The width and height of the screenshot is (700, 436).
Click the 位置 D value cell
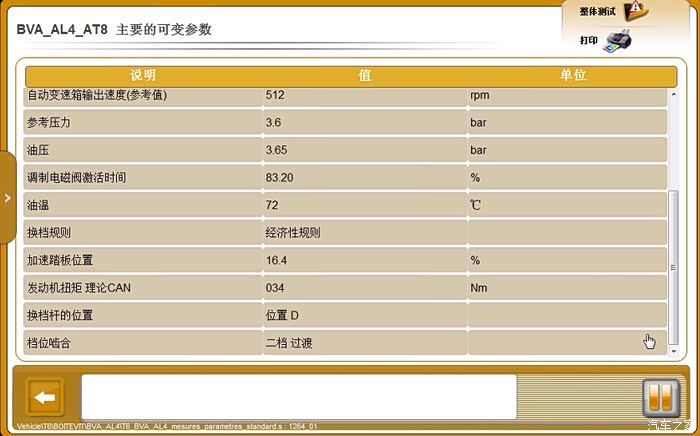click(x=365, y=315)
